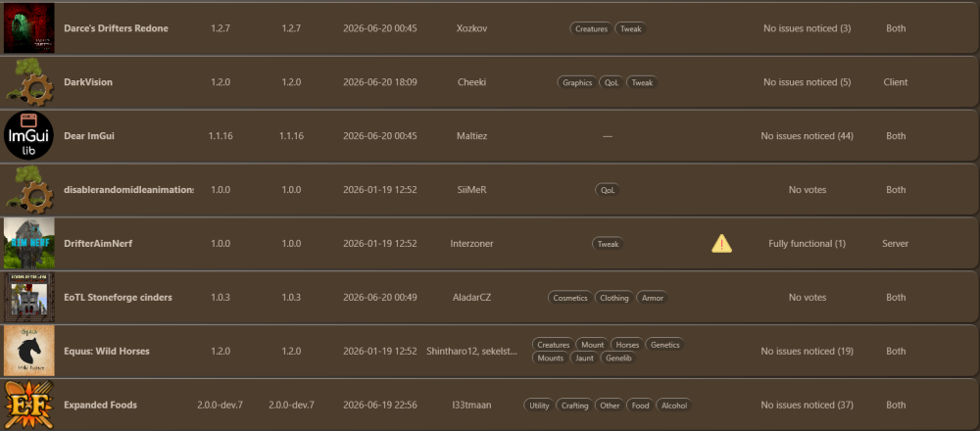
Task: Click the Tweak tag on Darce's Drifters Redone
Action: [x=630, y=28]
